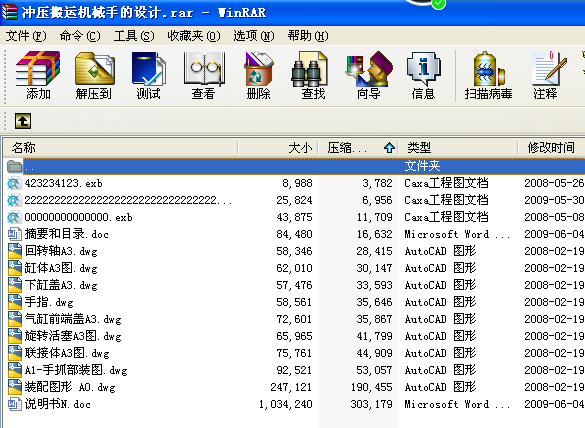
Task: Click the 装配图形 A0.dwg file icon
Action: point(15,387)
